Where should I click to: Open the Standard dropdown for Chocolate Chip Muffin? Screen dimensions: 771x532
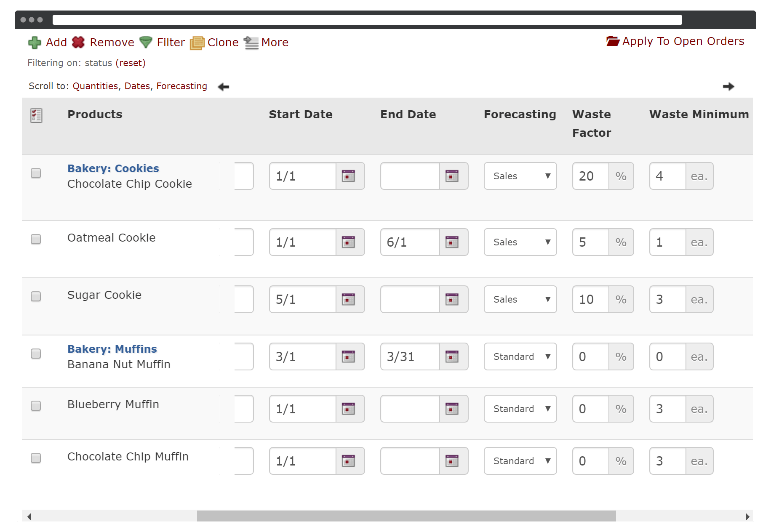pos(520,461)
